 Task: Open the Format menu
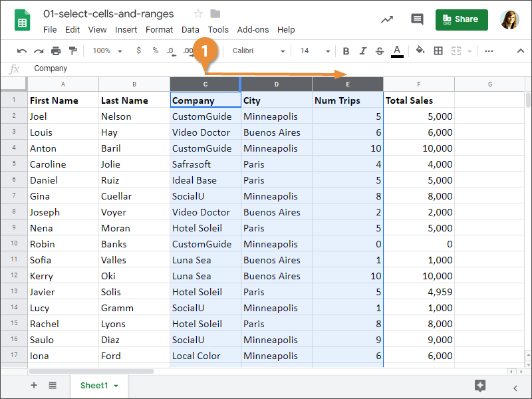159,30
